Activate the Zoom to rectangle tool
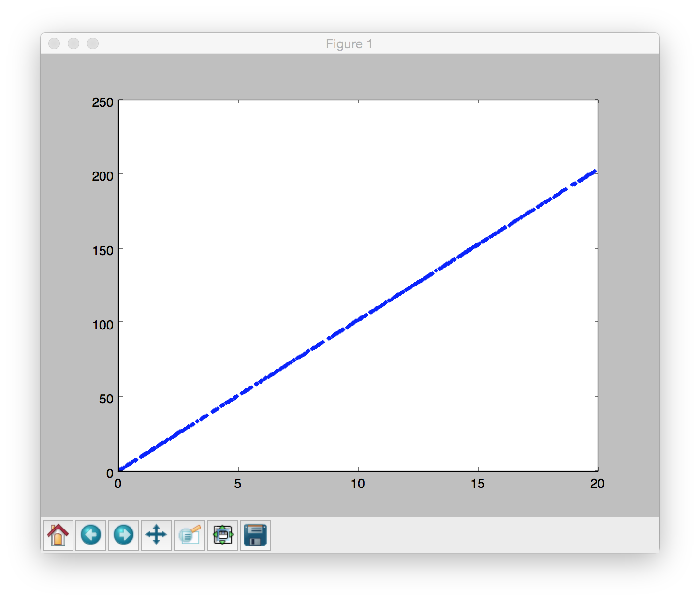The image size is (700, 601). pos(190,535)
